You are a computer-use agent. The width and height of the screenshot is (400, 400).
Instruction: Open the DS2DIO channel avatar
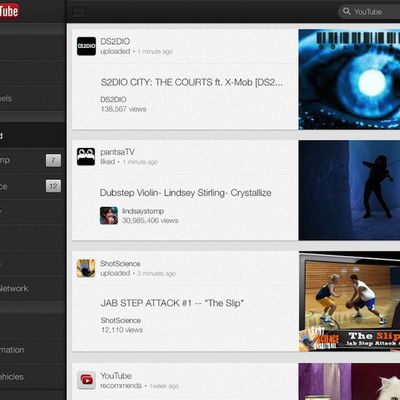coord(86,46)
